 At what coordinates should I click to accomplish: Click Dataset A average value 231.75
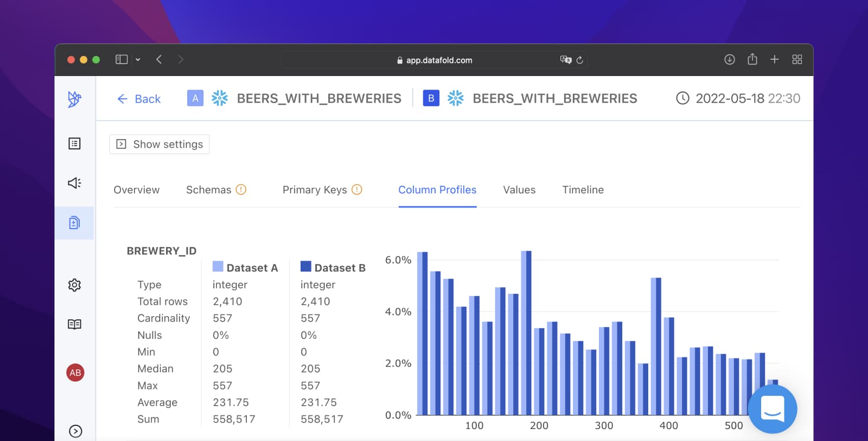tap(231, 402)
